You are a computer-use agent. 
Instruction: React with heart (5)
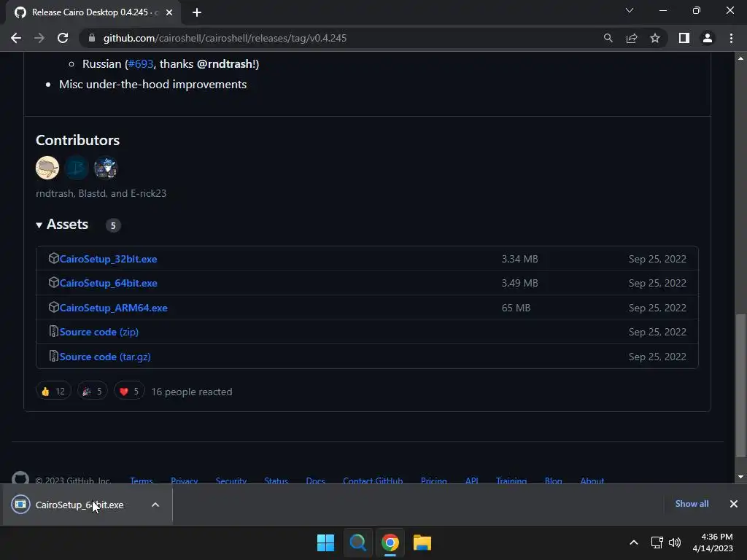129,392
